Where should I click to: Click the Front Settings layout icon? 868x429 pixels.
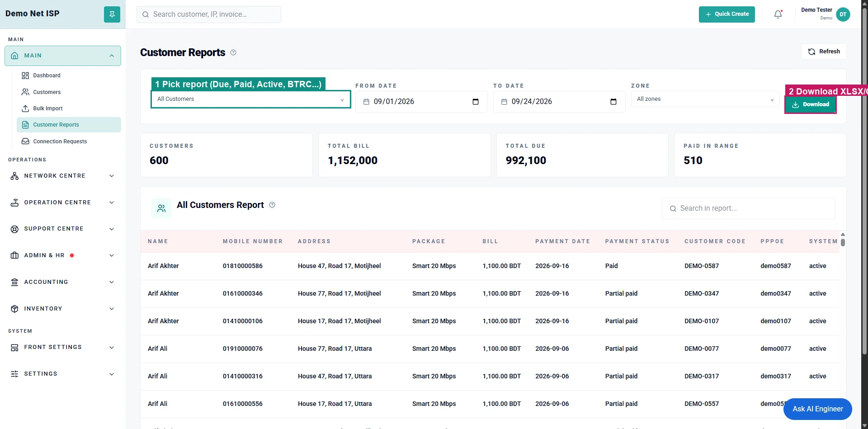[14, 347]
